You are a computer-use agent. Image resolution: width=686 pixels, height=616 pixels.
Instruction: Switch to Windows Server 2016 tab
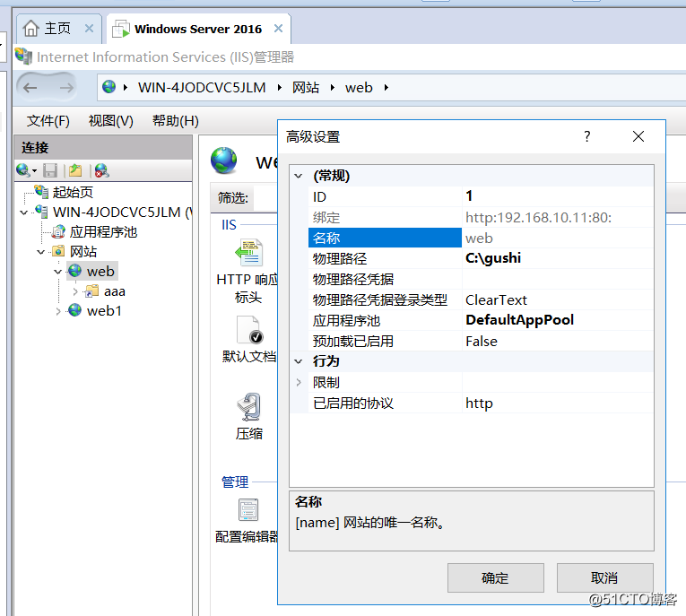click(x=198, y=29)
